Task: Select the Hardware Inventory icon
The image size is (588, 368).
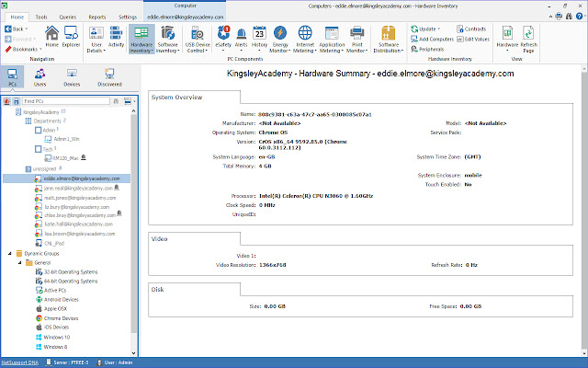Action: click(x=141, y=39)
